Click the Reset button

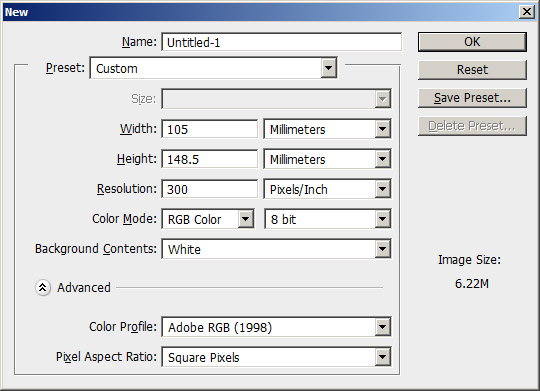(x=472, y=70)
